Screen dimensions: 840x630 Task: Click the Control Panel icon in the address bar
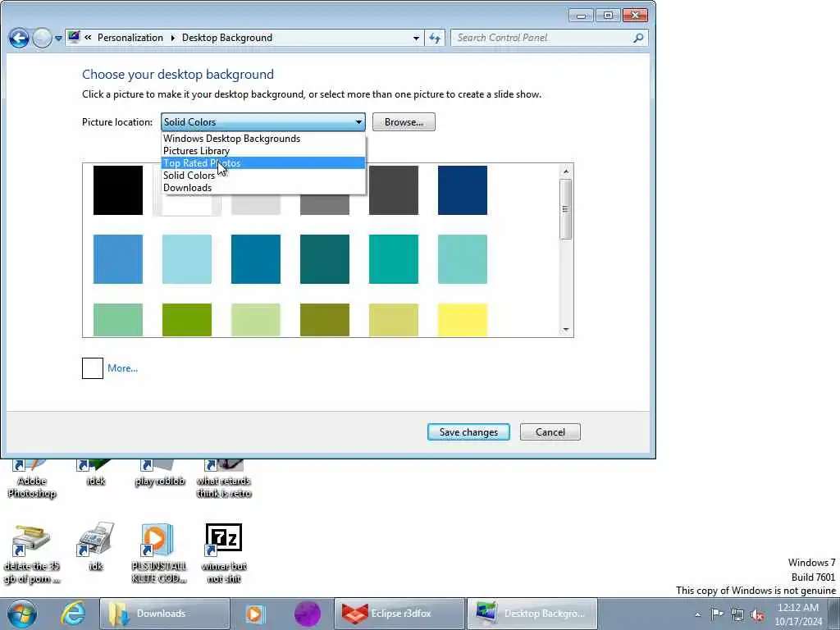74,38
